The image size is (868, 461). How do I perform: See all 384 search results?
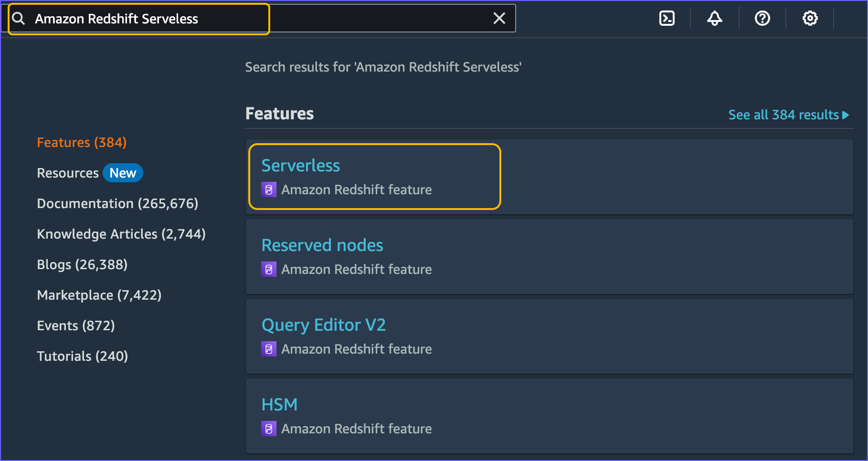point(788,115)
